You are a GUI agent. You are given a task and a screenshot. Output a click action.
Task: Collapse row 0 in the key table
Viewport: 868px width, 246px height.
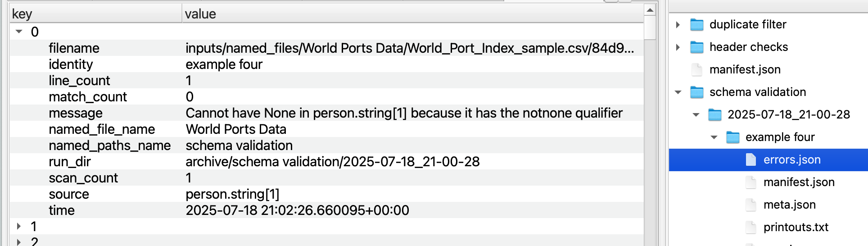pos(19,32)
